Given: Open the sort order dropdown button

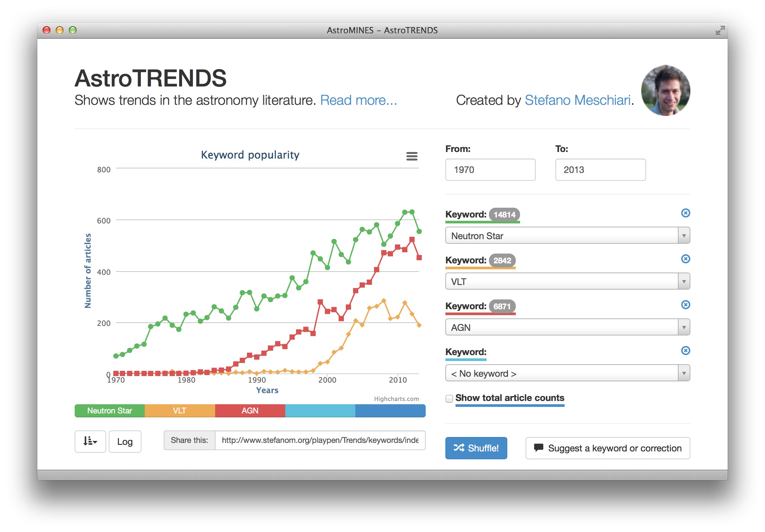Looking at the screenshot, I should (x=90, y=441).
